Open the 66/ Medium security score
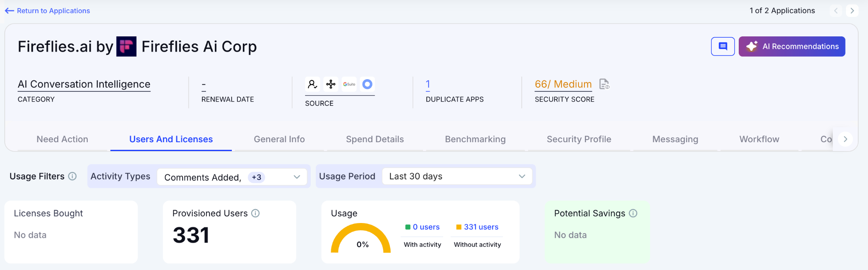Image resolution: width=868 pixels, height=270 pixels. point(563,84)
